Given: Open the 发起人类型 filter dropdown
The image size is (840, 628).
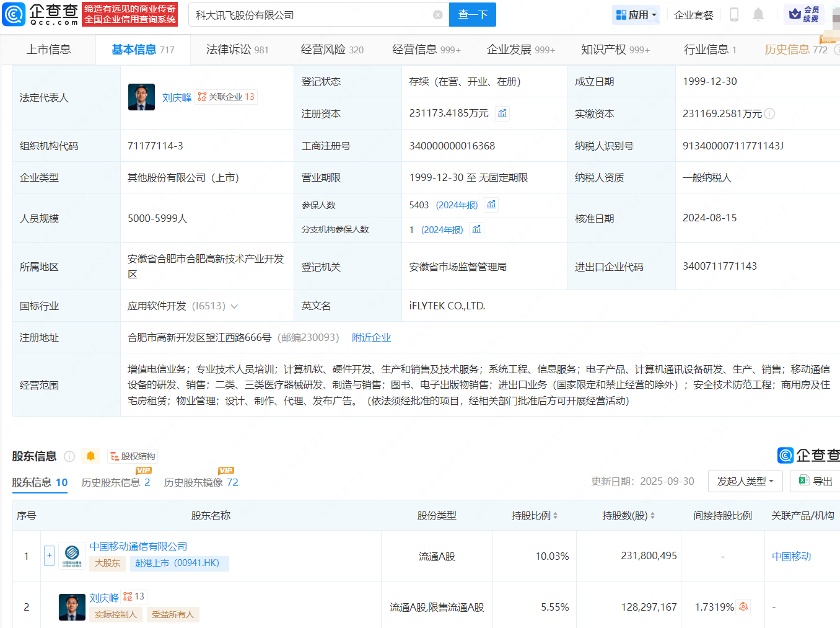Looking at the screenshot, I should tap(745, 481).
